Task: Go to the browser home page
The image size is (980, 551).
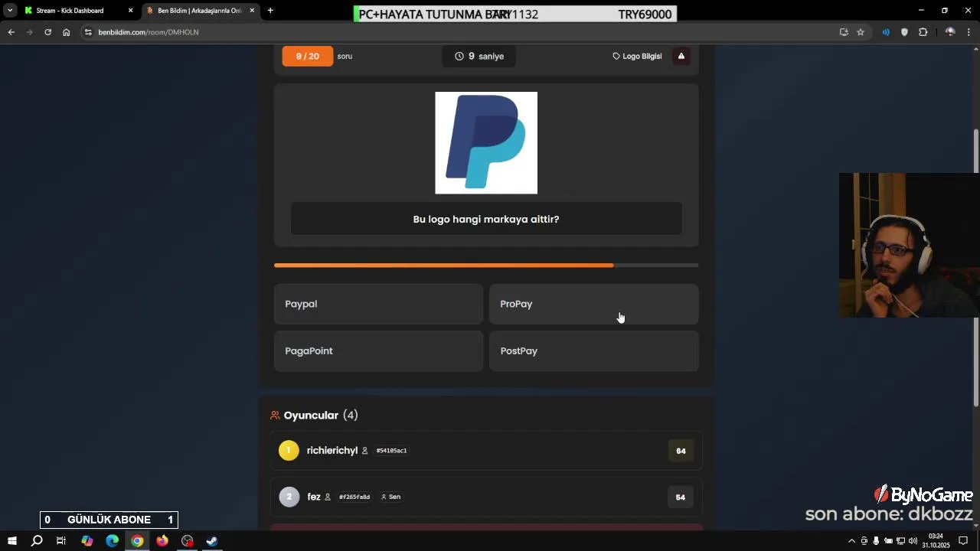Action: pyautogui.click(x=66, y=32)
